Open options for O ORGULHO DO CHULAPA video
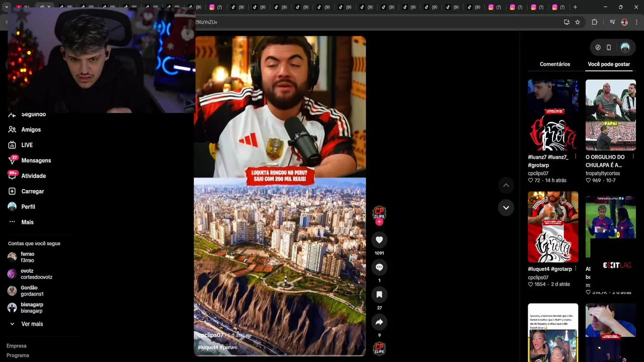 633,157
